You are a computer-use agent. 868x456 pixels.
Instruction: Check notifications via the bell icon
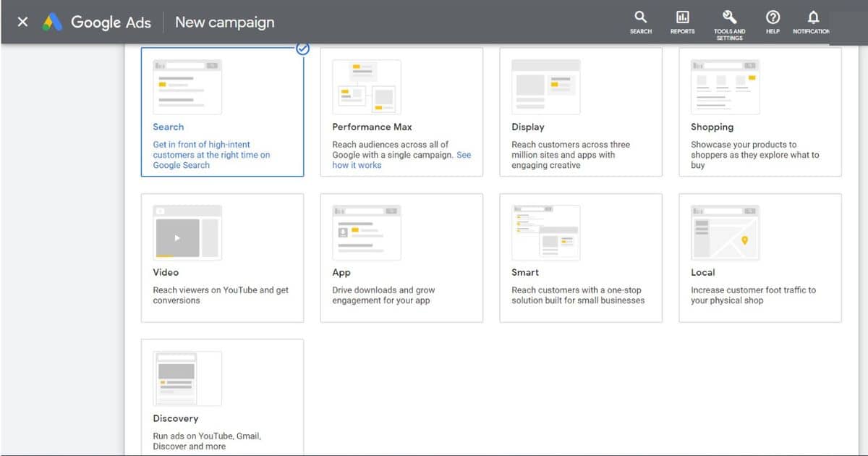tap(812, 17)
